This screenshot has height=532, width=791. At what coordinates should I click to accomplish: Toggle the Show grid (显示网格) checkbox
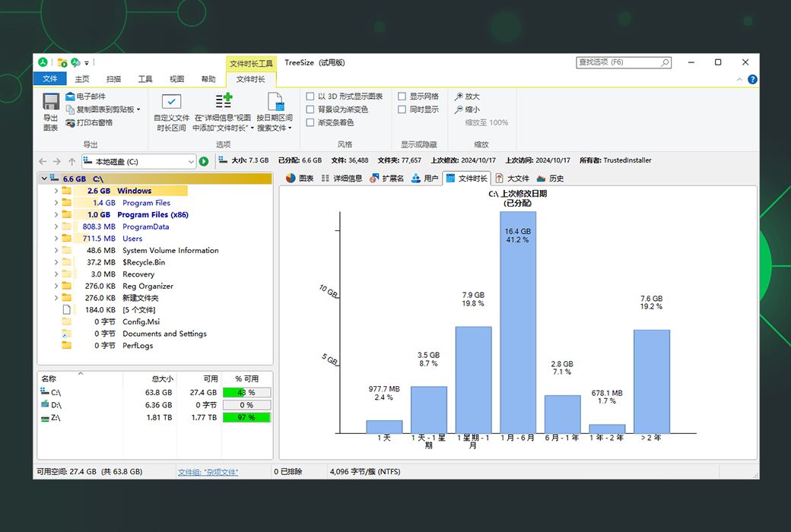[x=402, y=97]
